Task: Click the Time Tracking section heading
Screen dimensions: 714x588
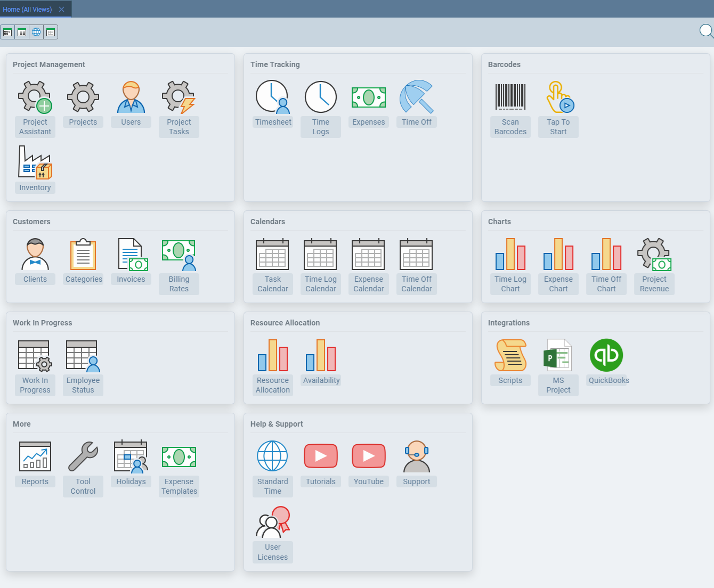Action: (x=275, y=64)
